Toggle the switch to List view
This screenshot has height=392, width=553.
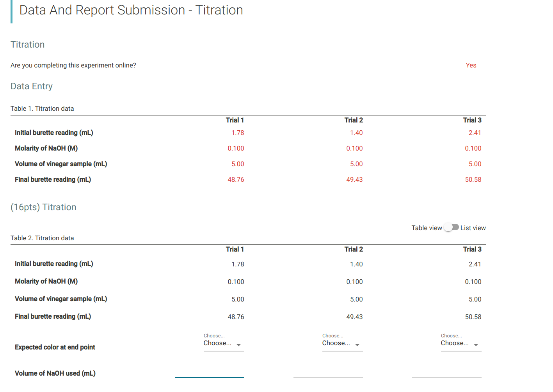pos(452,227)
